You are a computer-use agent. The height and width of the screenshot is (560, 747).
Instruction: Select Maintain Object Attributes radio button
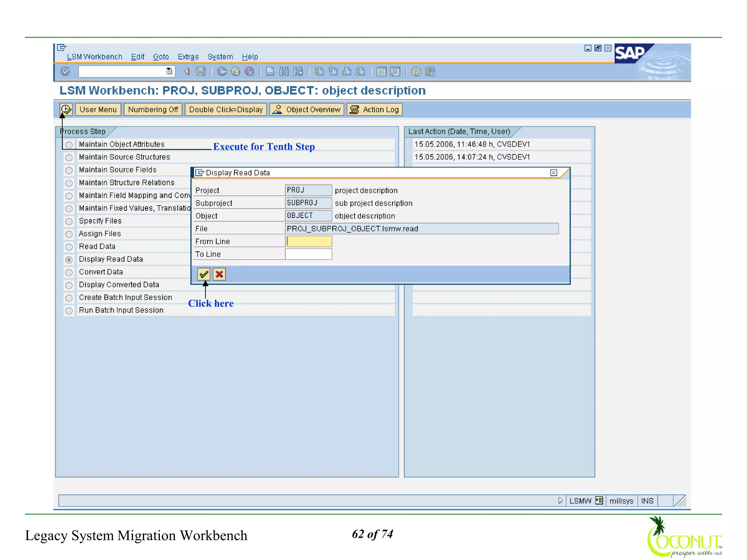pos(69,145)
